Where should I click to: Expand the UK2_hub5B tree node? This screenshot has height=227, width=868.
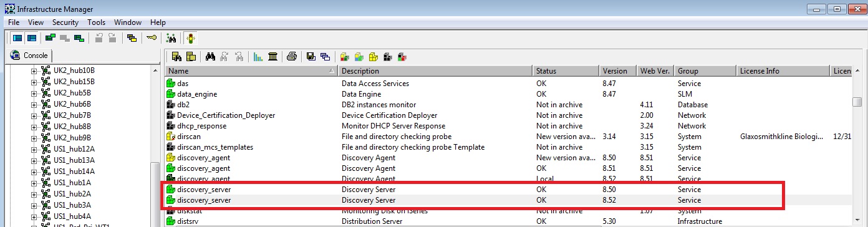pos(34,93)
